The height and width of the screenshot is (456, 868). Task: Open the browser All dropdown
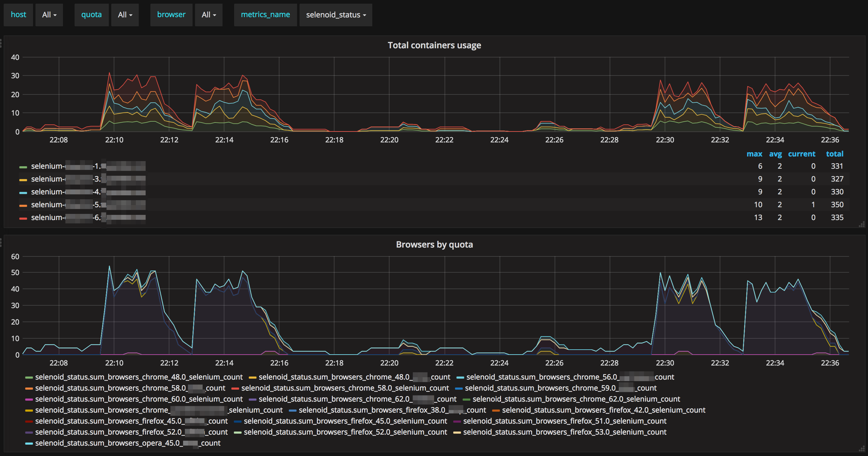click(x=208, y=15)
